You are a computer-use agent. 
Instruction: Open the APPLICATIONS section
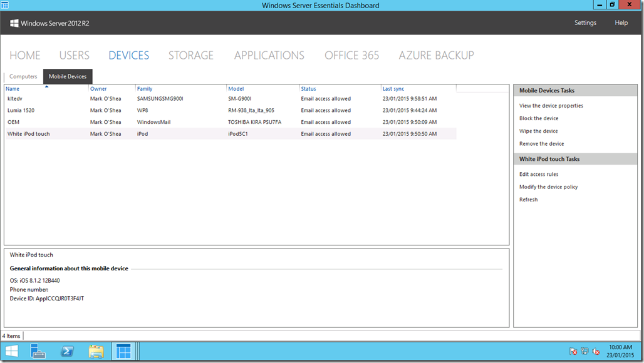(x=269, y=55)
